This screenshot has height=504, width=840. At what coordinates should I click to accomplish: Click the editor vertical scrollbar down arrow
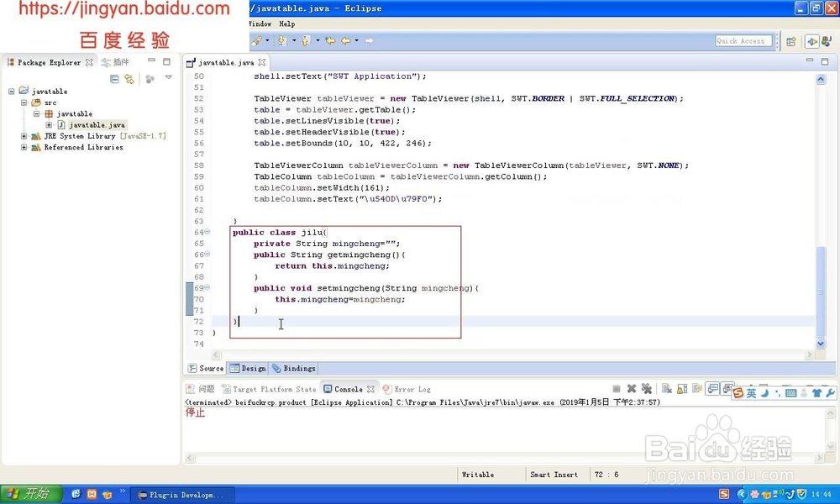click(x=821, y=344)
